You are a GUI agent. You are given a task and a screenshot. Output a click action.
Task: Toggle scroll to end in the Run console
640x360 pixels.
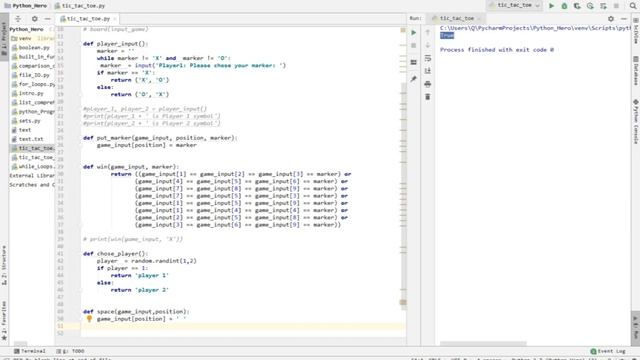click(427, 71)
